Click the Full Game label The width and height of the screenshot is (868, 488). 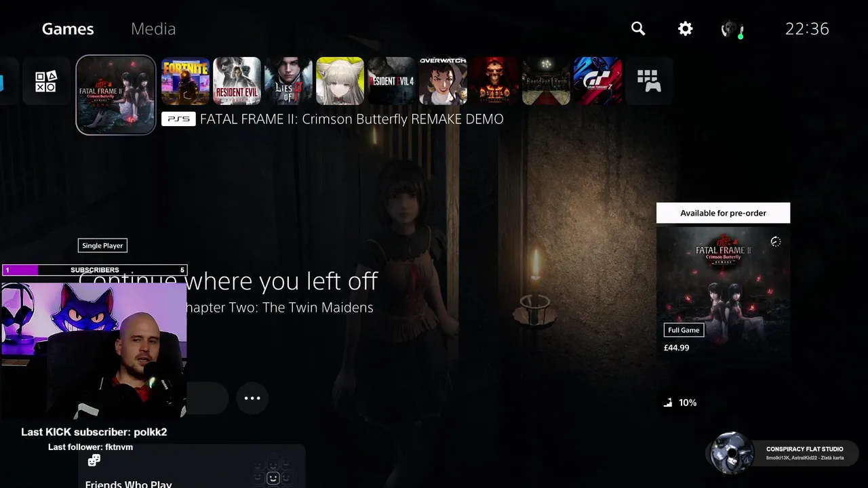(x=684, y=330)
